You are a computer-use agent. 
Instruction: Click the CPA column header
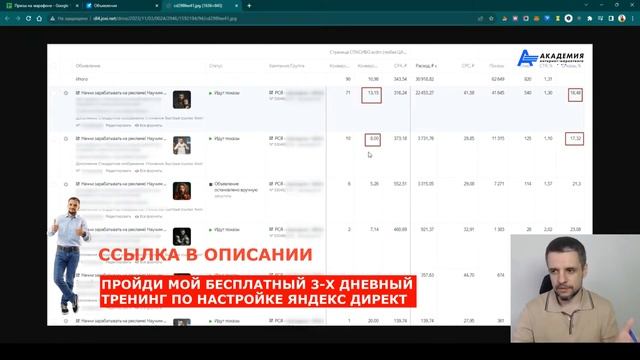400,66
